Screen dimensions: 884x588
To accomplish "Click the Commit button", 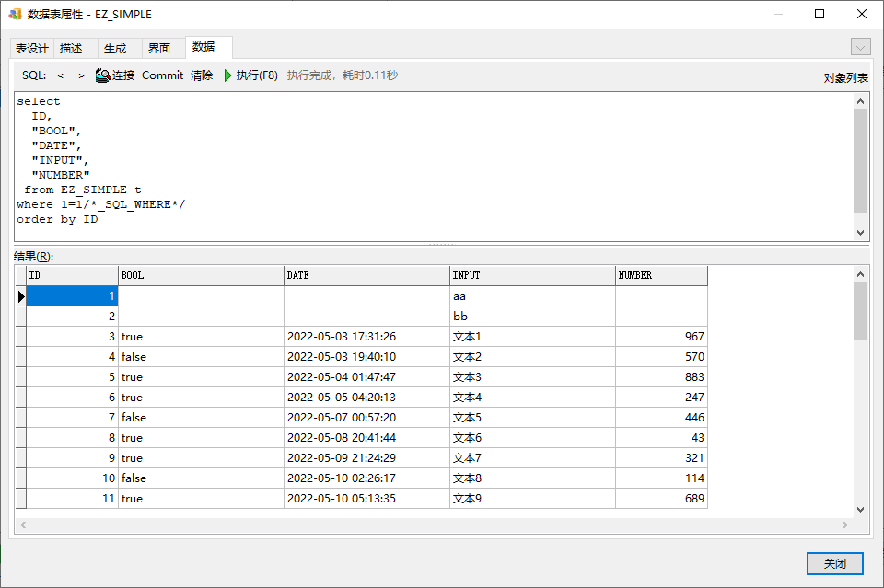I will tap(162, 75).
